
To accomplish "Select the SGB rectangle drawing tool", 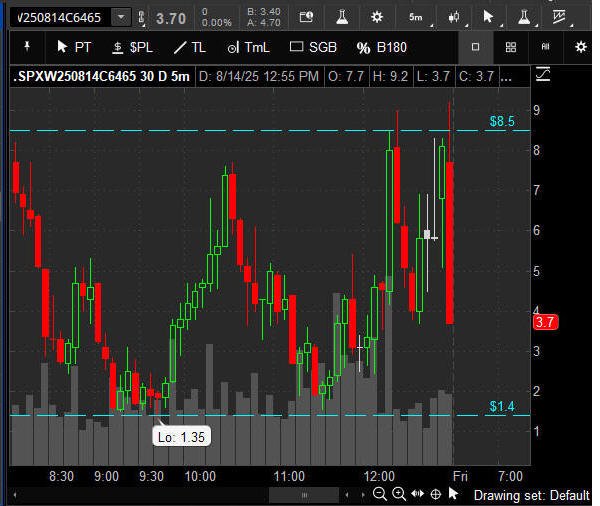I will click(x=313, y=47).
